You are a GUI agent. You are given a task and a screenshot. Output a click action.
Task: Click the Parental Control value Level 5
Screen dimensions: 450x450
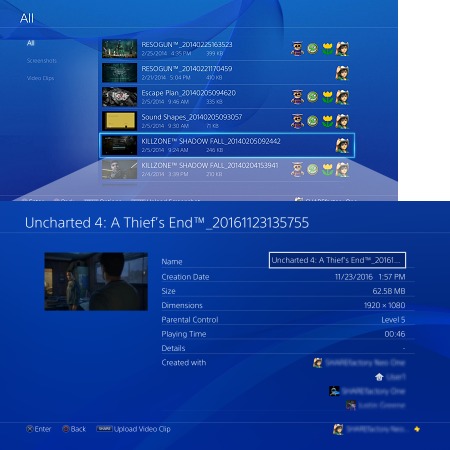click(x=393, y=320)
